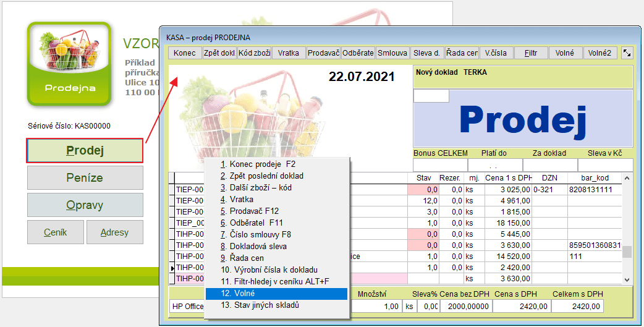The height and width of the screenshot is (327, 644).
Task: Click the Odběrate toolbar button
Action: [358, 53]
